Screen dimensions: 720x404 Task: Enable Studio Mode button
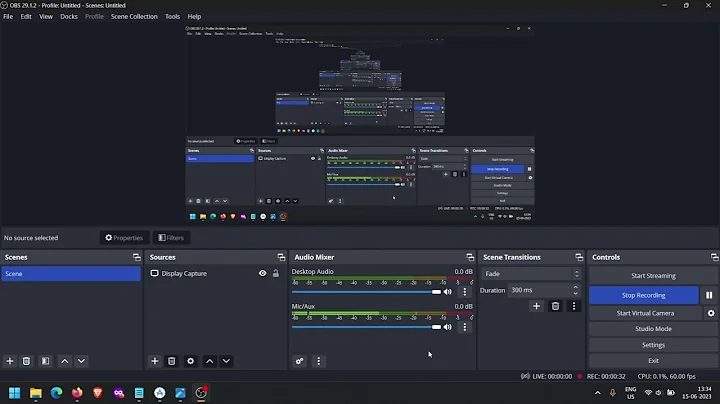click(x=653, y=329)
